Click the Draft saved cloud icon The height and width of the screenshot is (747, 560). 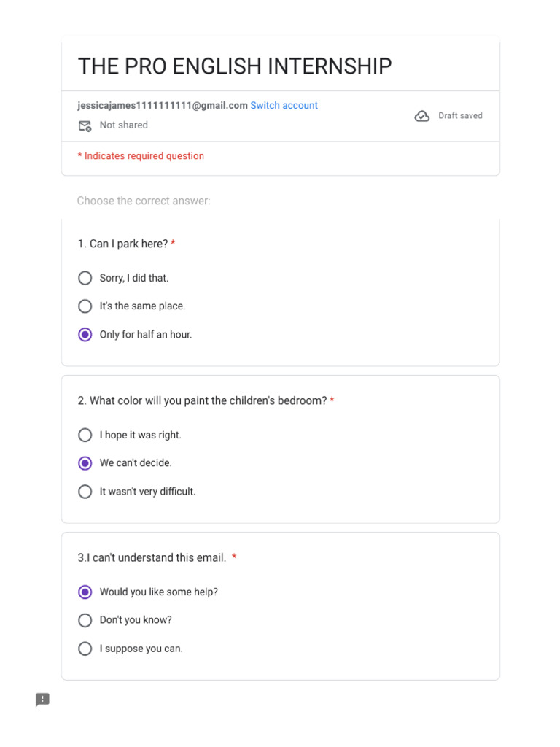click(x=422, y=116)
